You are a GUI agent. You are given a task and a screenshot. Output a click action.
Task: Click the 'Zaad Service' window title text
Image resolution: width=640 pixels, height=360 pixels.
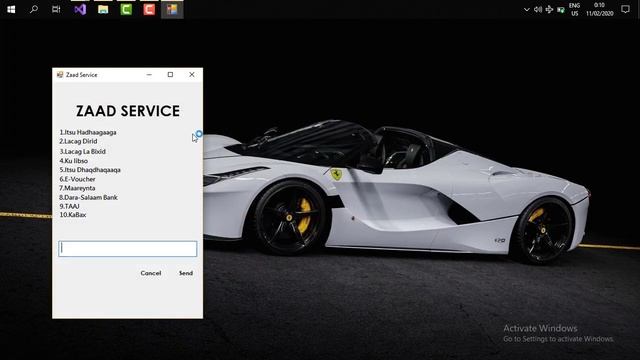click(82, 75)
